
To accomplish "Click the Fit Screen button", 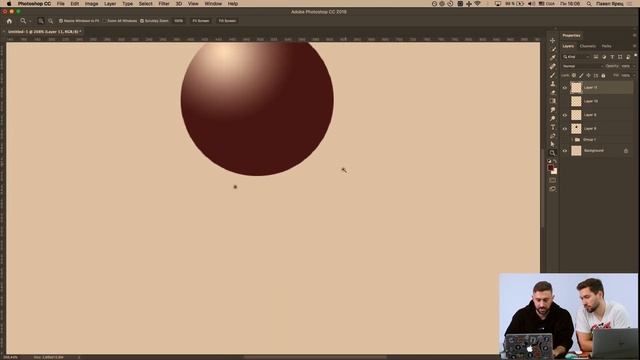I will (x=201, y=21).
